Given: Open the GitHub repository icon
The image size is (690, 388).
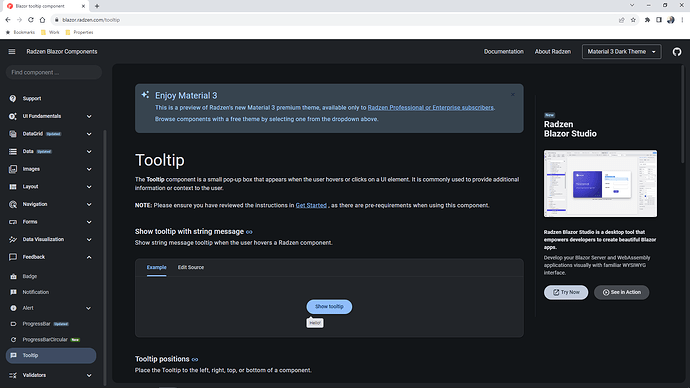Looking at the screenshot, I should [x=677, y=51].
